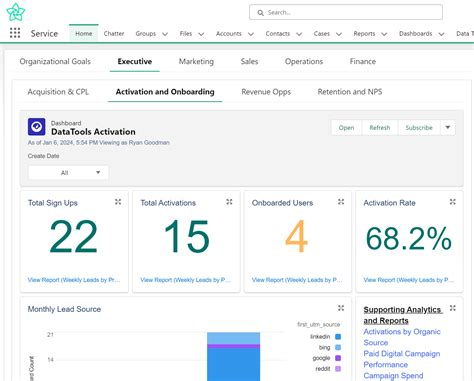The width and height of the screenshot is (474, 381).
Task: Click the search magnifier icon
Action: (x=260, y=13)
